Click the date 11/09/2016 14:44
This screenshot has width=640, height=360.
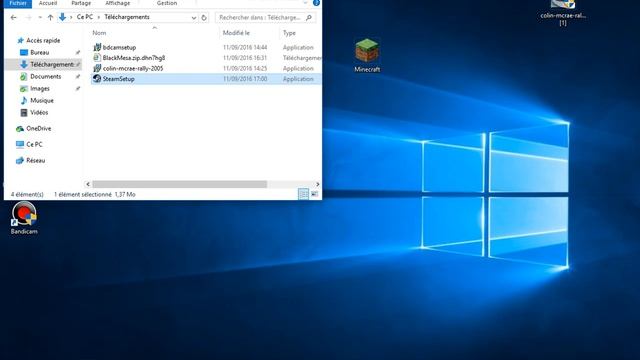245,47
